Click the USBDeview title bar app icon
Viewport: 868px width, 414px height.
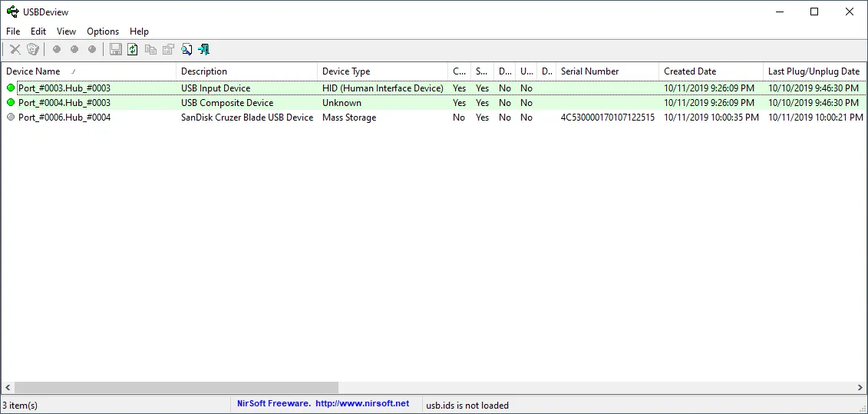(x=12, y=12)
